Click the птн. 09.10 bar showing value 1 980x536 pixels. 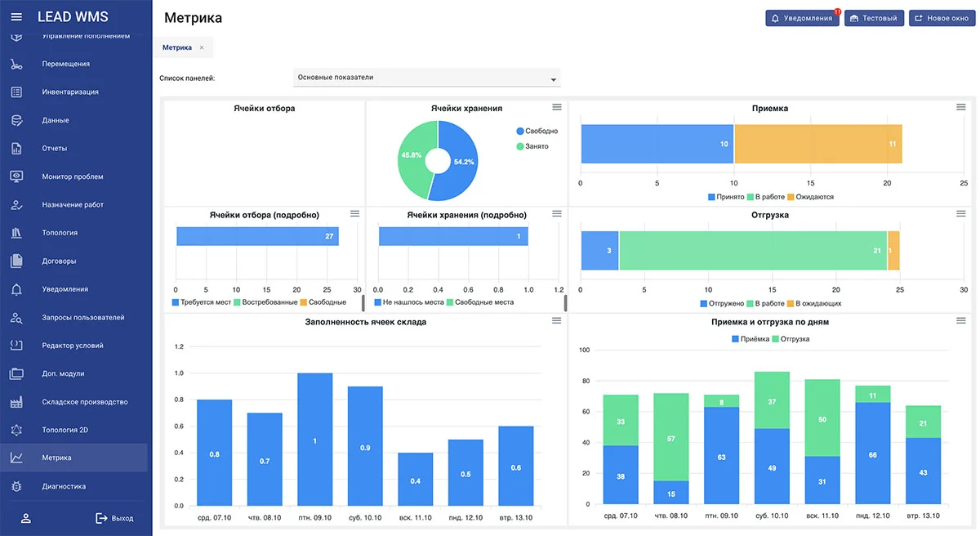pos(316,440)
